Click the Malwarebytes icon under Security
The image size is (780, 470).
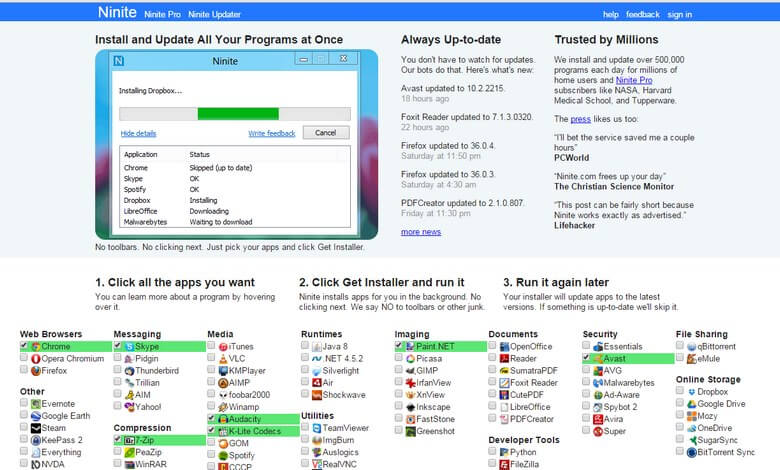tap(598, 382)
